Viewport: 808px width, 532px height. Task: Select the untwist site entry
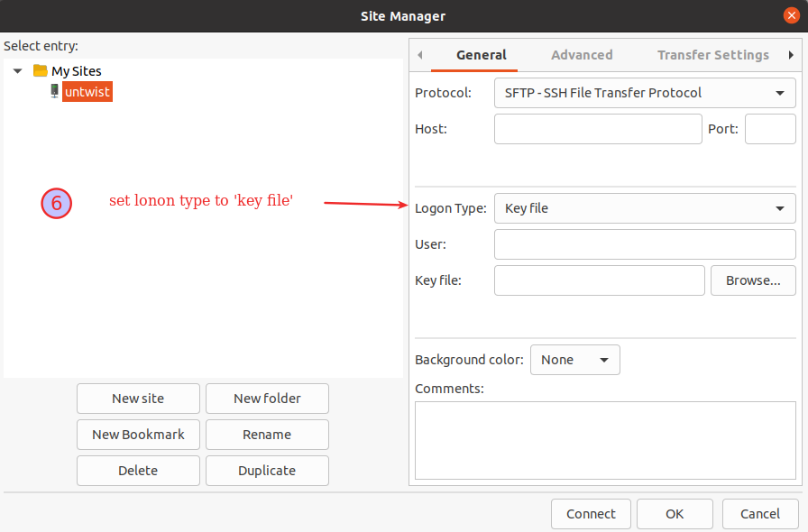coord(87,92)
